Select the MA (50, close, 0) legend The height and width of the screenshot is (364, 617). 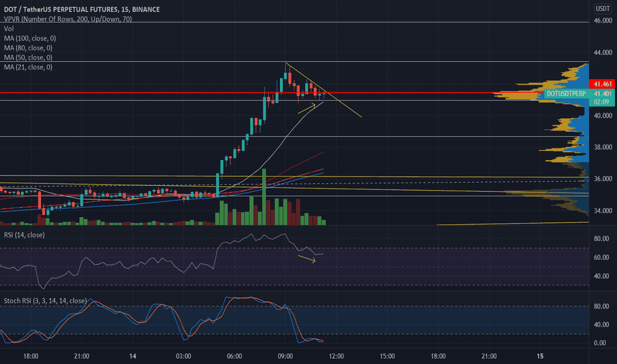(28, 58)
